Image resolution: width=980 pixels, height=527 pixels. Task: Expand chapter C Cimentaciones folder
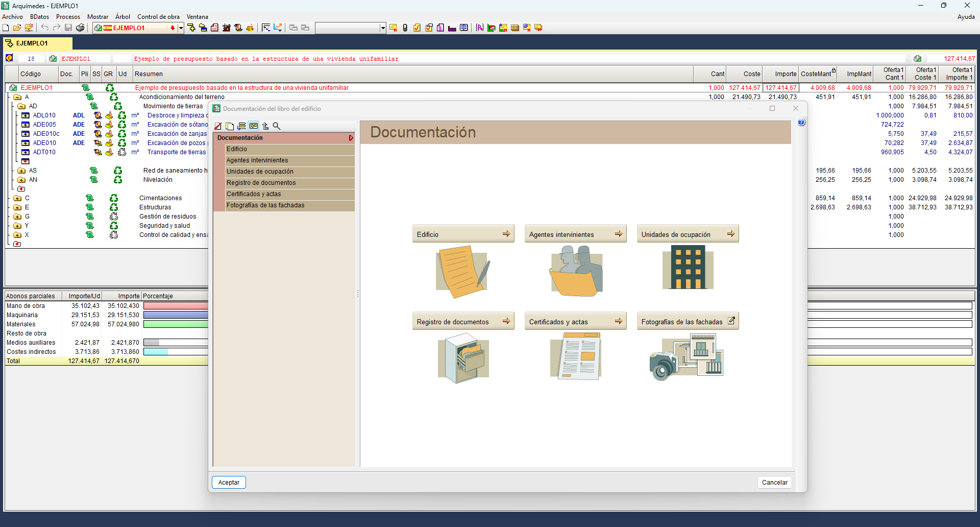(17, 198)
